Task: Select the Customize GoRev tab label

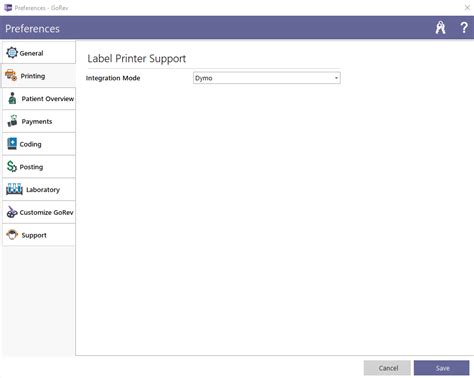Action: pyautogui.click(x=46, y=212)
